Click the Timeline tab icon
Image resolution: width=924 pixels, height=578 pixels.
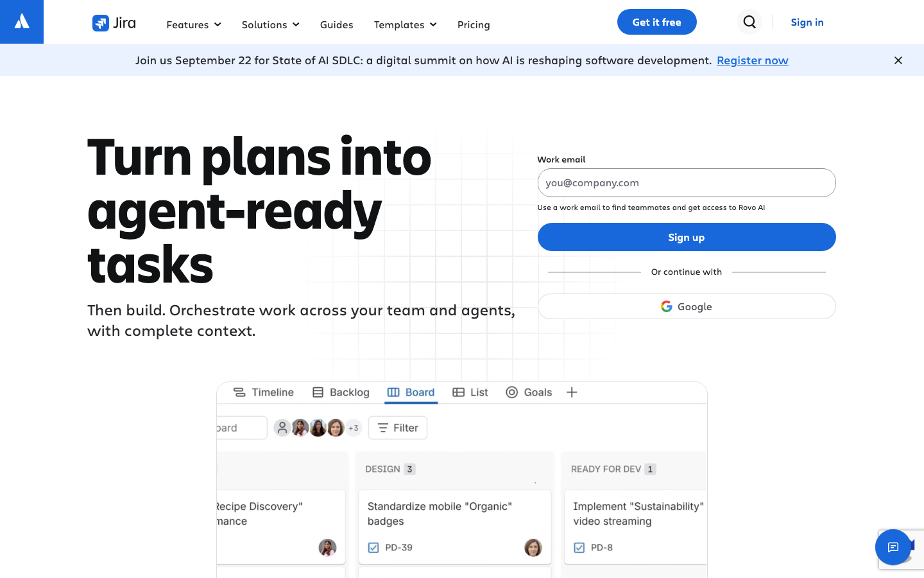point(239,392)
